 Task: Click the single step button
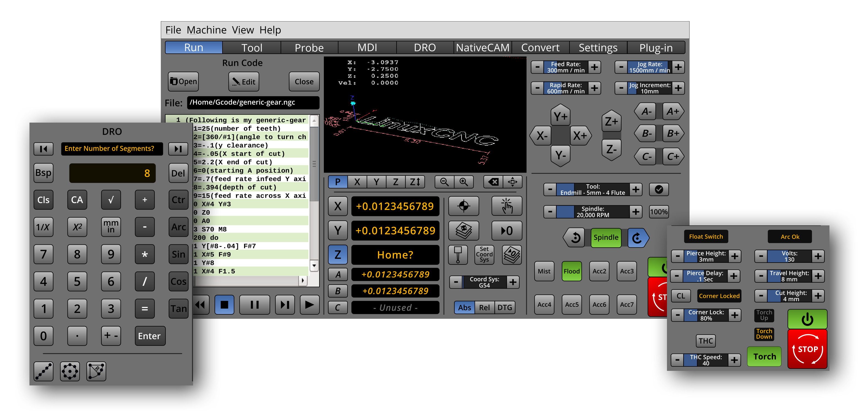(x=285, y=305)
